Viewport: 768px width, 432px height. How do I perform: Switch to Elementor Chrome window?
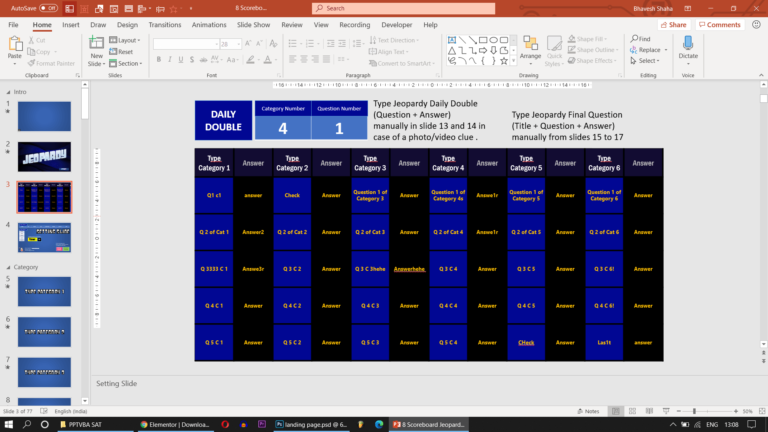click(x=175, y=424)
